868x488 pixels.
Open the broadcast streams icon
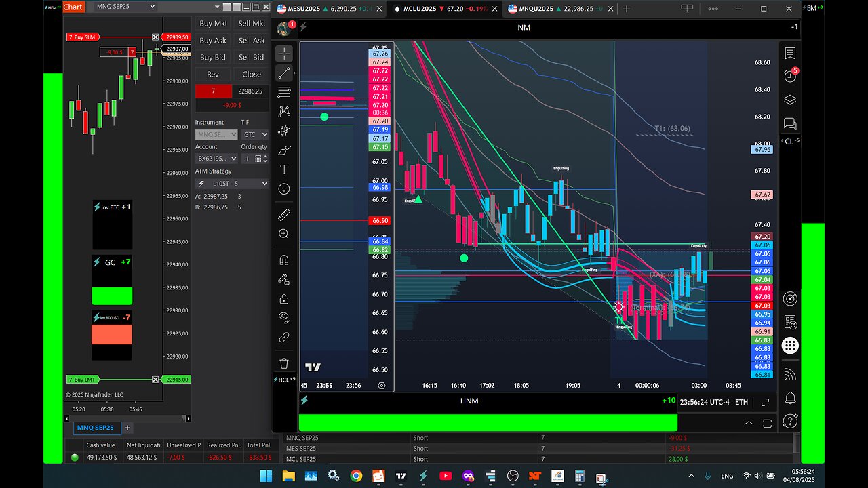790,373
